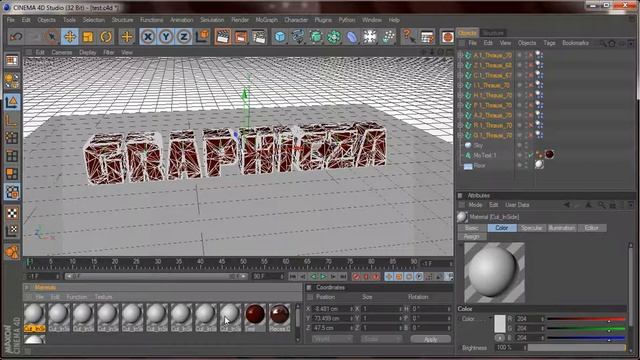
Task: Click the gray Color swatch
Action: pyautogui.click(x=500, y=323)
